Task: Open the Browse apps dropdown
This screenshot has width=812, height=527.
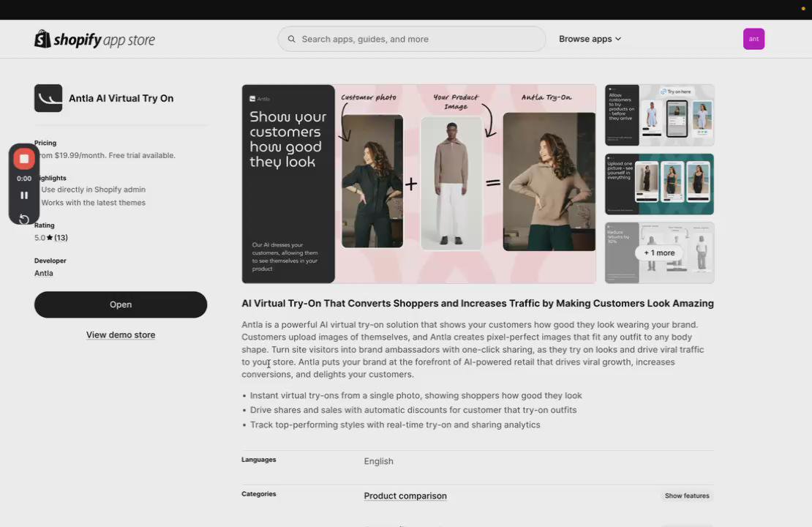Action: (590, 39)
